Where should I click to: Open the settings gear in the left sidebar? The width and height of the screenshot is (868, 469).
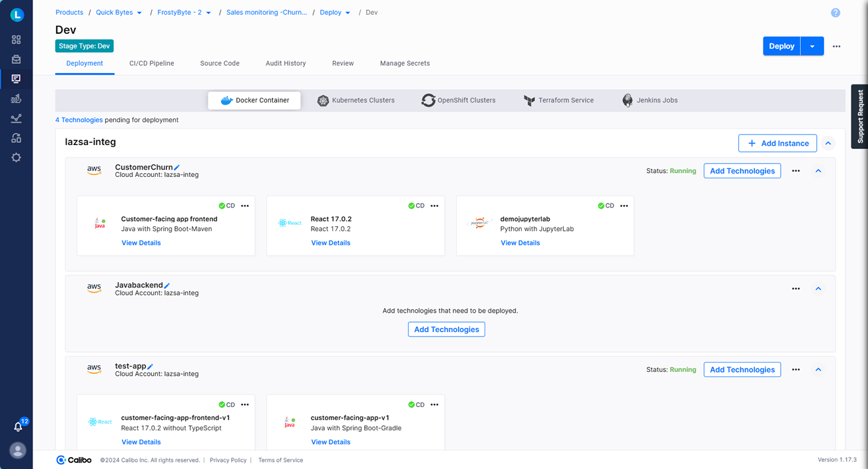click(17, 158)
